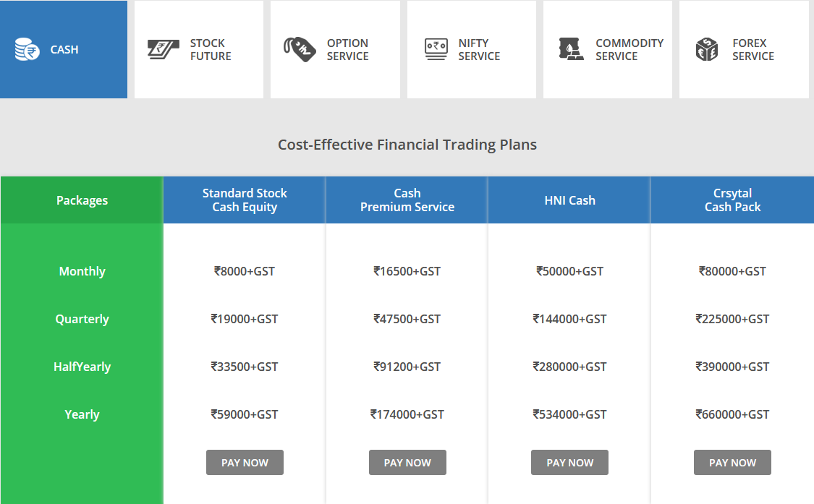
Task: Click the ₹8000+GST monthly price
Action: [x=245, y=271]
